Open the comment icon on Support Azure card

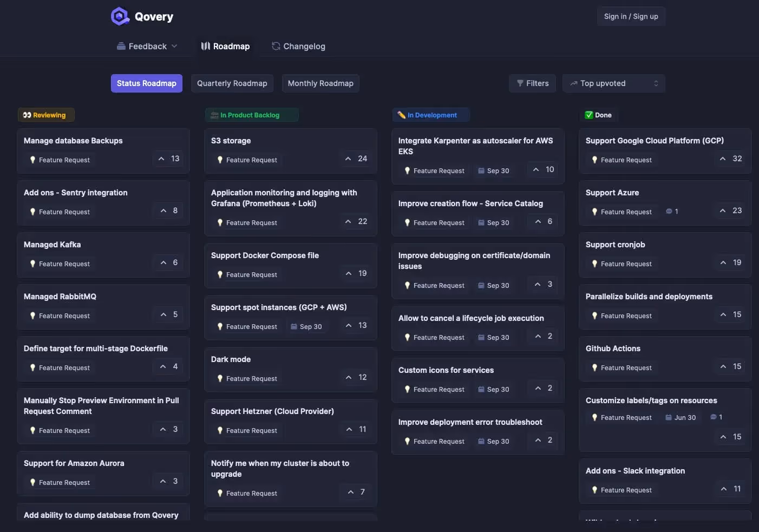pyautogui.click(x=669, y=211)
